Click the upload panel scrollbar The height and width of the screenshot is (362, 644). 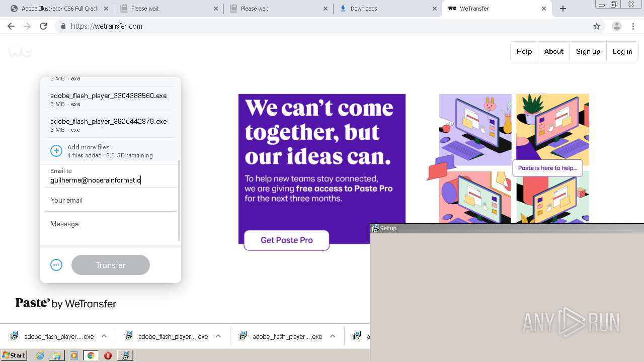tap(179, 201)
